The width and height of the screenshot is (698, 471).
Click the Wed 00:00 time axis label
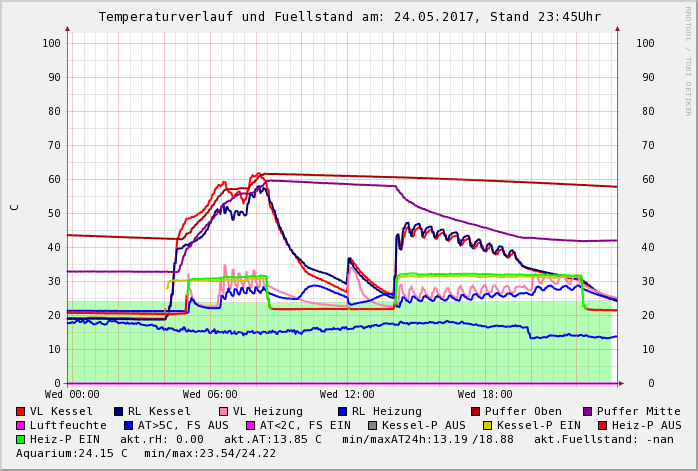pos(72,394)
